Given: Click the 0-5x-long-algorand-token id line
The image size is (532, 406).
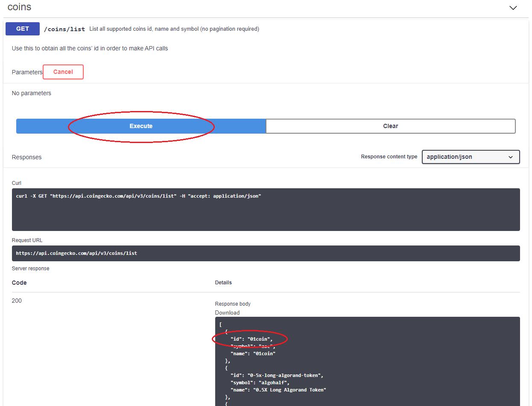Looking at the screenshot, I should [277, 375].
